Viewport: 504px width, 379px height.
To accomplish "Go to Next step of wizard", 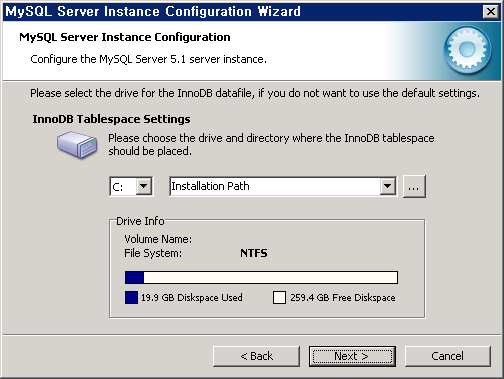I will [x=352, y=356].
